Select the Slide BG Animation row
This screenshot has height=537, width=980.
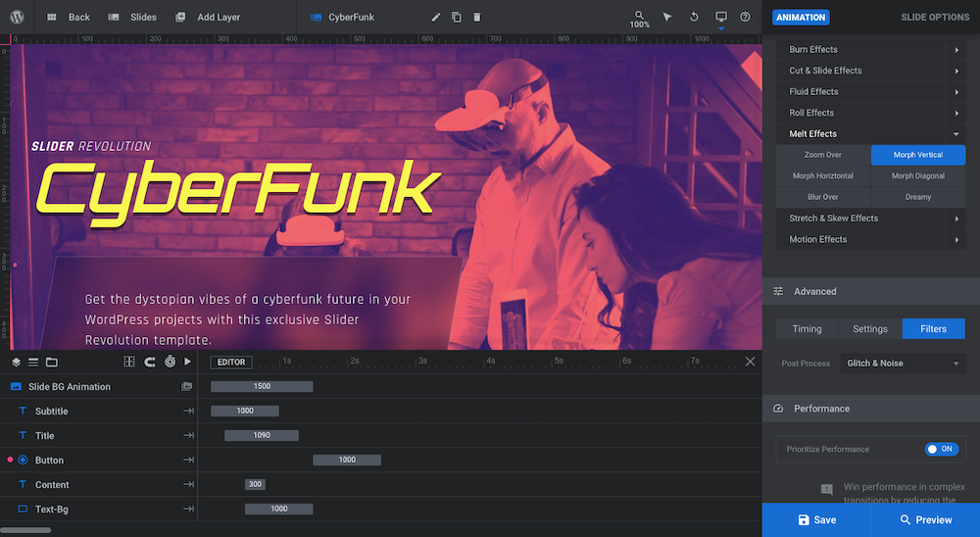tap(99, 386)
